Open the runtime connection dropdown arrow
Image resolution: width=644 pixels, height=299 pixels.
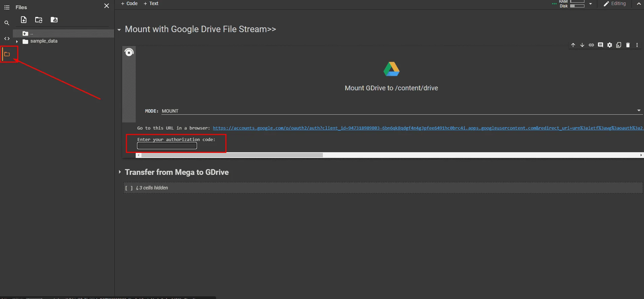pyautogui.click(x=591, y=4)
